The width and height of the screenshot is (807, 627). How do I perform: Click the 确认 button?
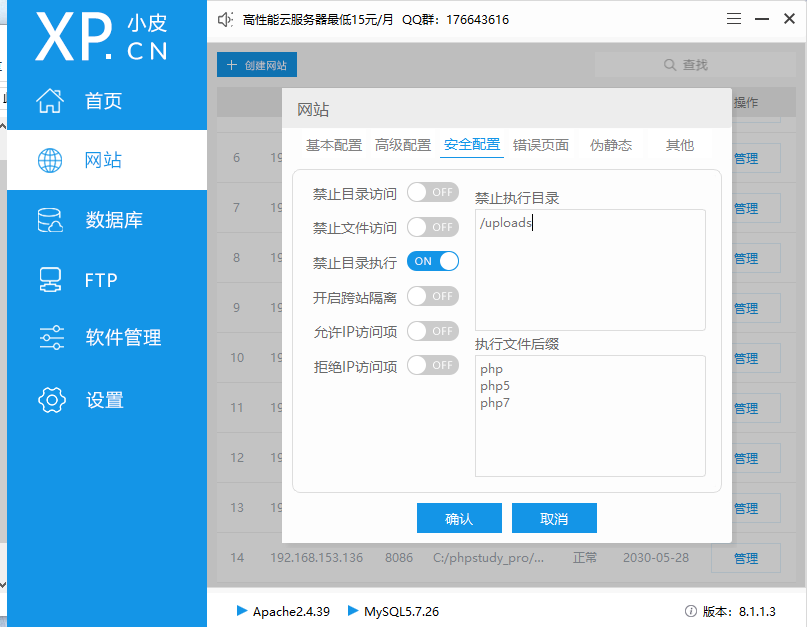pos(459,518)
